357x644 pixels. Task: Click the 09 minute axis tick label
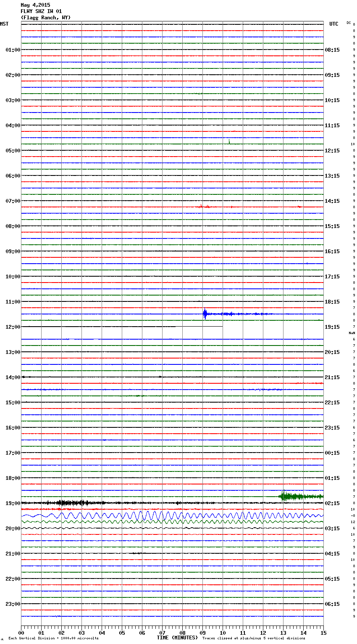[x=202, y=633]
